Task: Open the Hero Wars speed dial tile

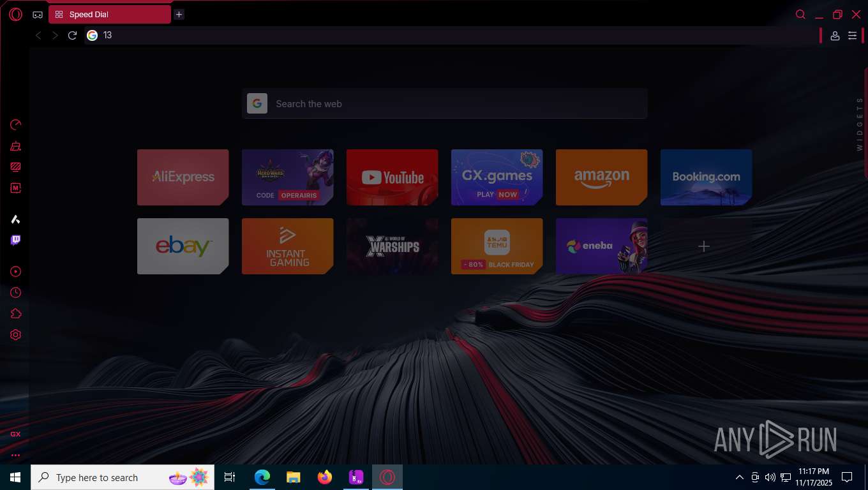Action: click(287, 177)
